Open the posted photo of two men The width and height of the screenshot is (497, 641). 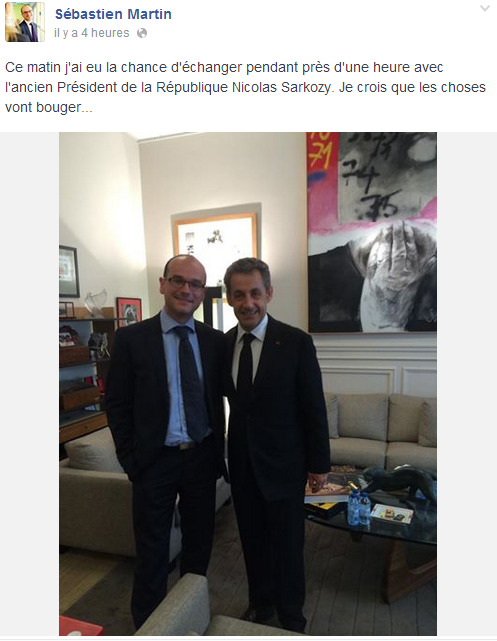pos(248,384)
